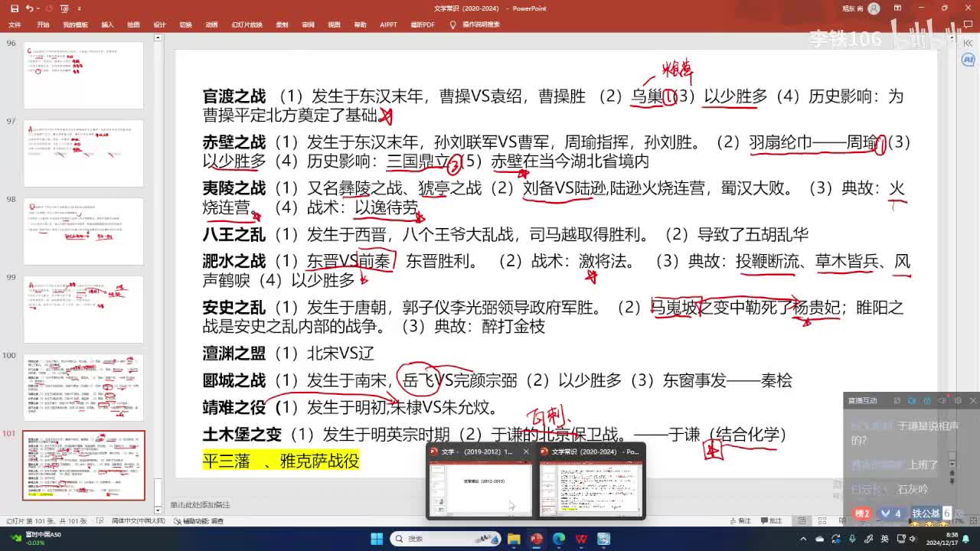Open the 福昕PDF ribbon tab
The width and height of the screenshot is (980, 551).
point(423,24)
